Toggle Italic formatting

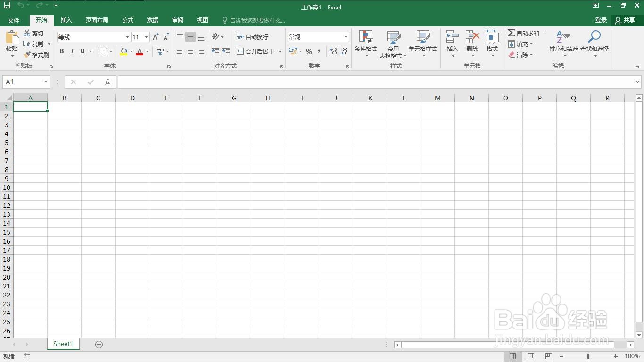72,51
